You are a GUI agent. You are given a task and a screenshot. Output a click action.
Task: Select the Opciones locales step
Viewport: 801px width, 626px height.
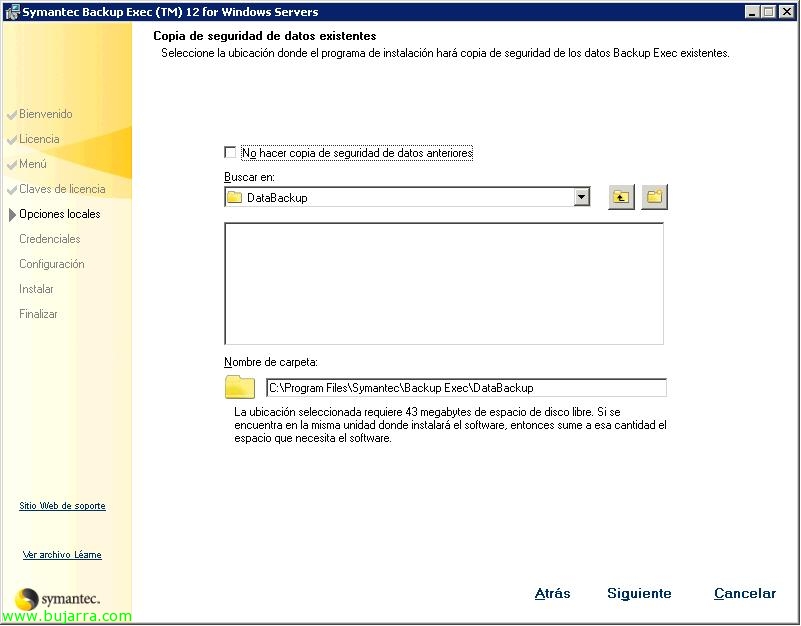[x=59, y=214]
